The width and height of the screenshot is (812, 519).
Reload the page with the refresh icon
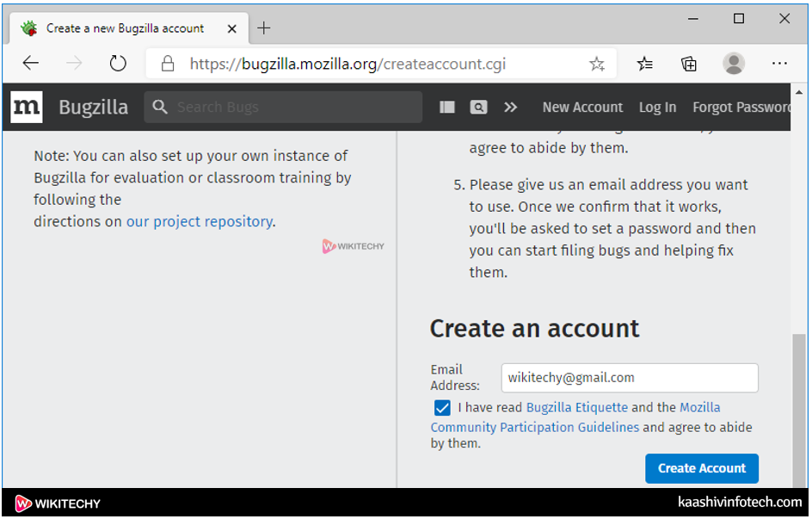(118, 64)
